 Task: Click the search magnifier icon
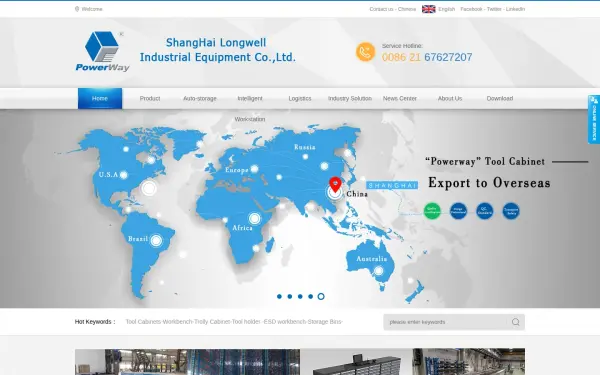515,322
